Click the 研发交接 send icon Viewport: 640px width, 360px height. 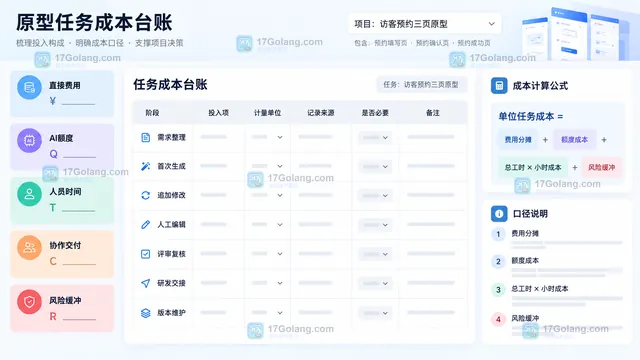(x=145, y=283)
